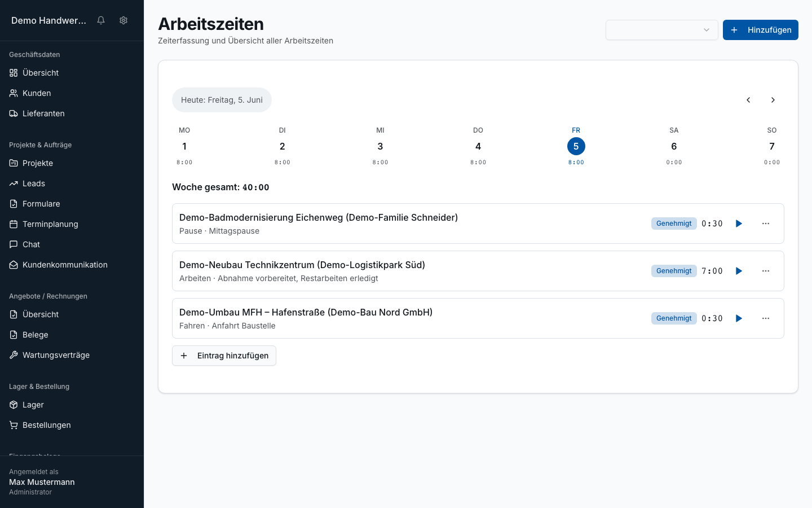Open notifications bell icon
This screenshot has width=812, height=508.
(101, 20)
